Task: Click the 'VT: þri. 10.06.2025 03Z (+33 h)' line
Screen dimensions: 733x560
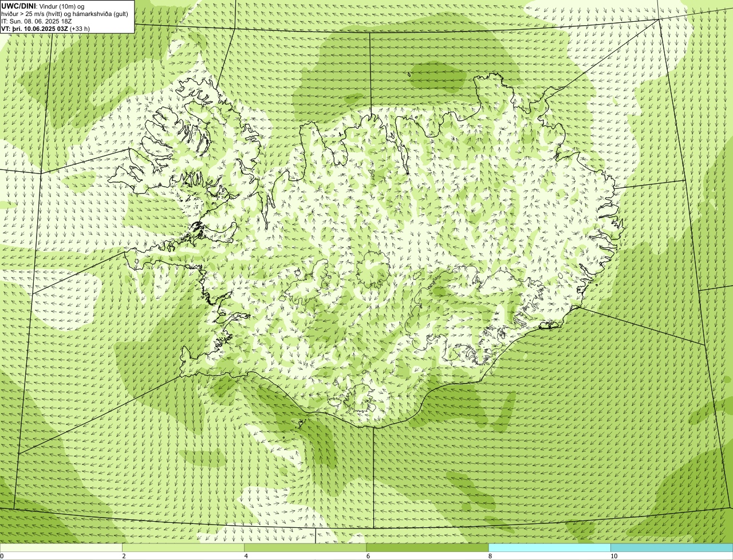Action: [45, 28]
